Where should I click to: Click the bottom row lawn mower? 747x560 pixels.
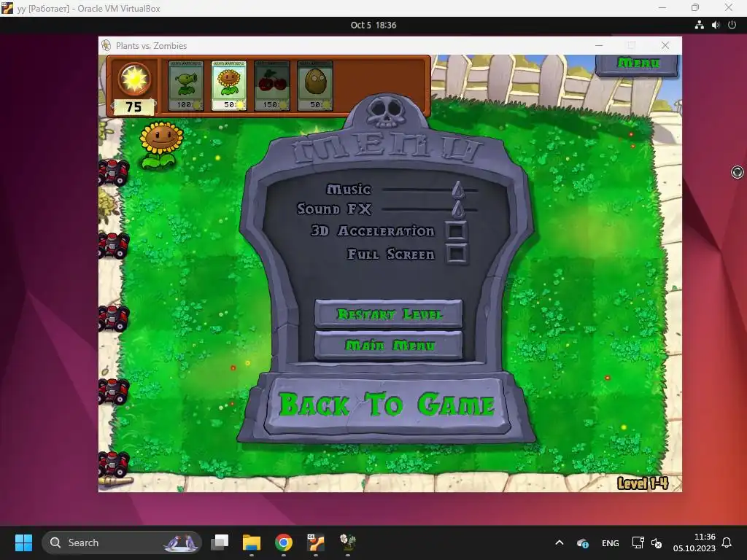(113, 464)
